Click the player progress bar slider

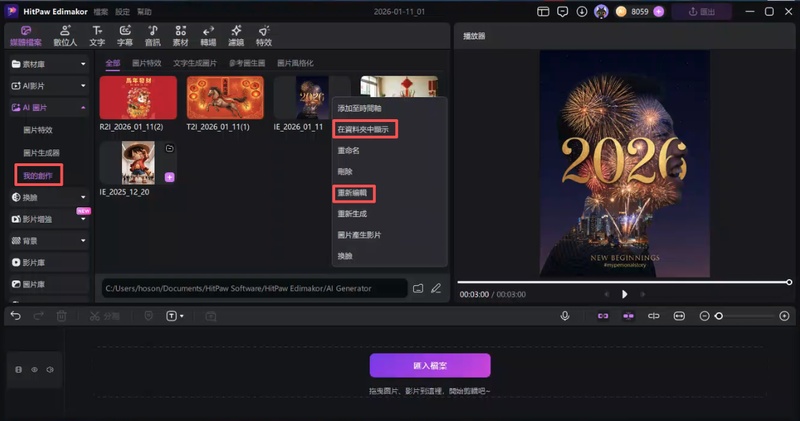(625, 282)
